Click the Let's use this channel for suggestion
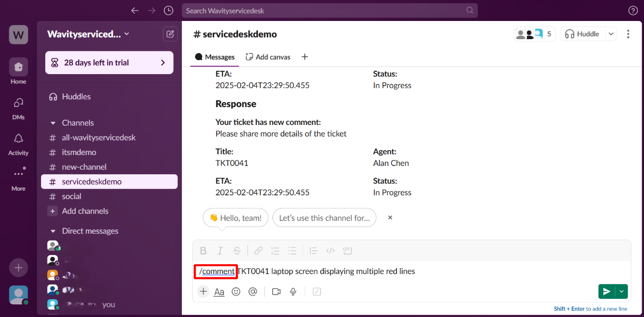644x317 pixels. click(x=324, y=218)
